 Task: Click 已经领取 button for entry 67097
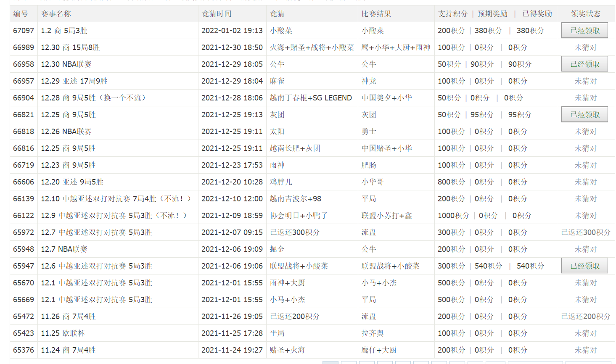pos(584,31)
